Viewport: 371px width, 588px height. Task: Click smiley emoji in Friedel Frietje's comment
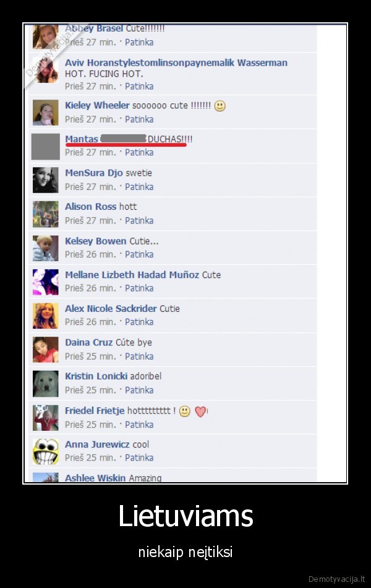(x=184, y=412)
